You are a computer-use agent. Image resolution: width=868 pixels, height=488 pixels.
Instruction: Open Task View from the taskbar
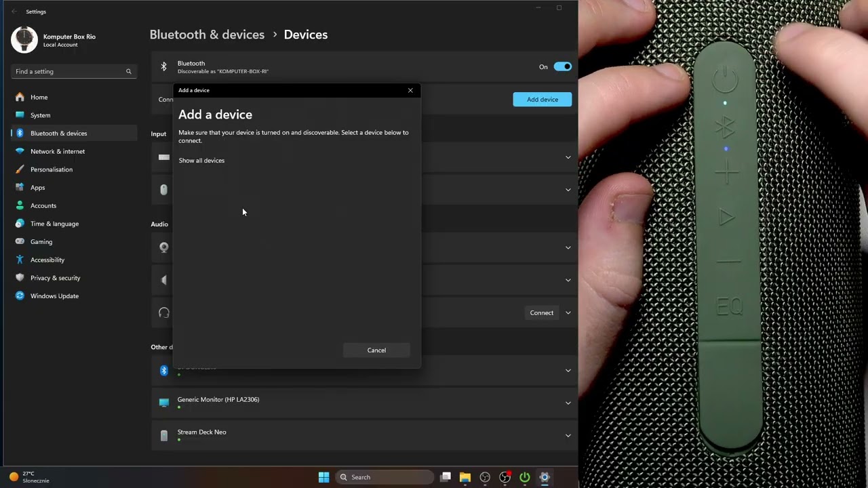click(x=446, y=477)
